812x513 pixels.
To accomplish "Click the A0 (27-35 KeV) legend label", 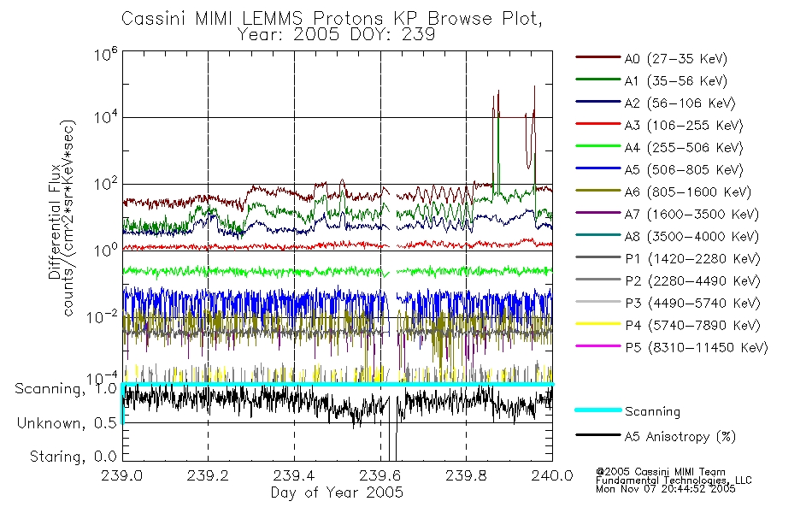I will [x=676, y=59].
